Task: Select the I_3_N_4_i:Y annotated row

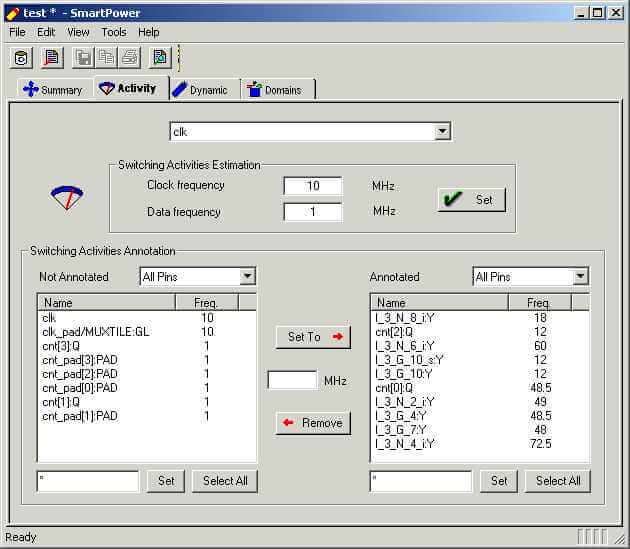Action: tap(480, 444)
